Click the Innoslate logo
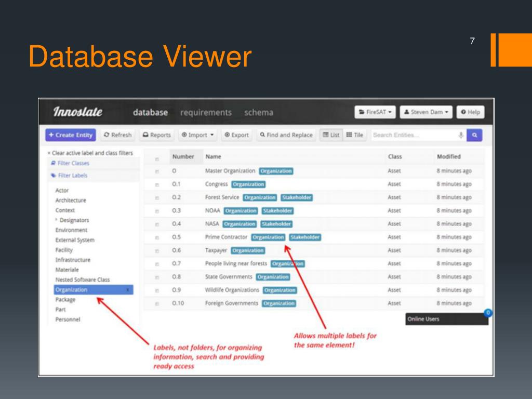532x399 pixels. pos(78,112)
